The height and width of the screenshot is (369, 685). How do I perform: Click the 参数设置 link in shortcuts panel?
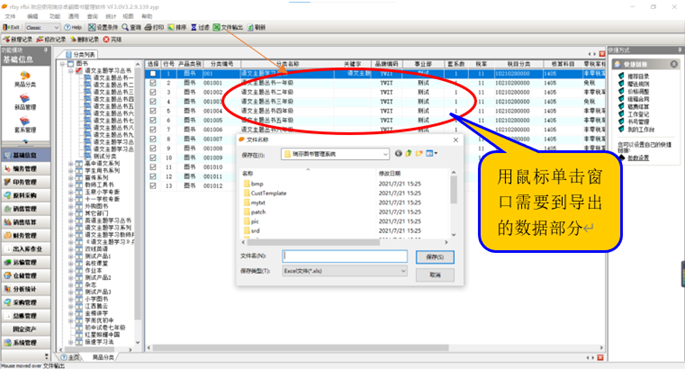(638, 158)
